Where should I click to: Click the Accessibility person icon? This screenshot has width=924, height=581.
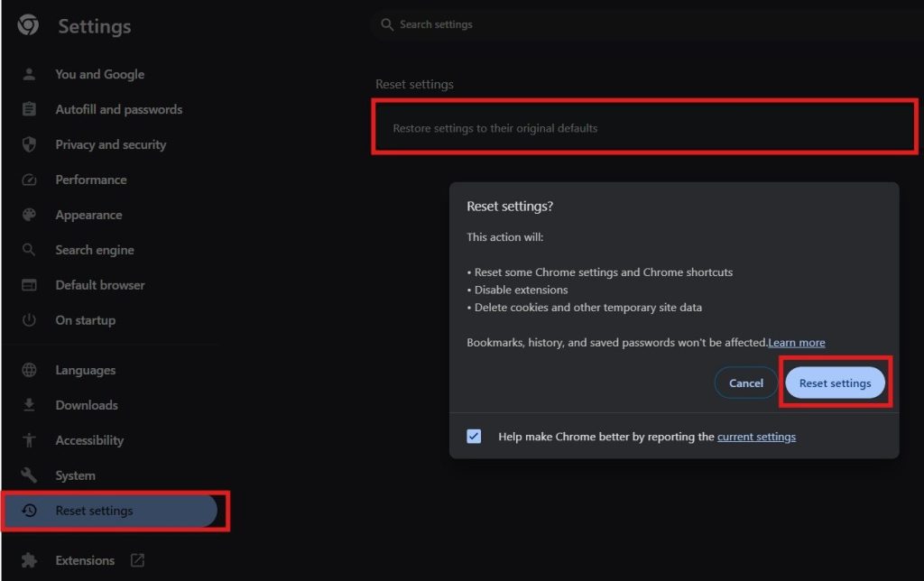(x=29, y=440)
